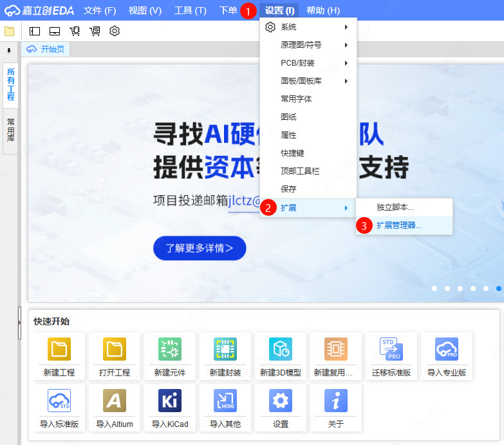
Task: Click the 新建3D模型 icon
Action: [x=281, y=349]
